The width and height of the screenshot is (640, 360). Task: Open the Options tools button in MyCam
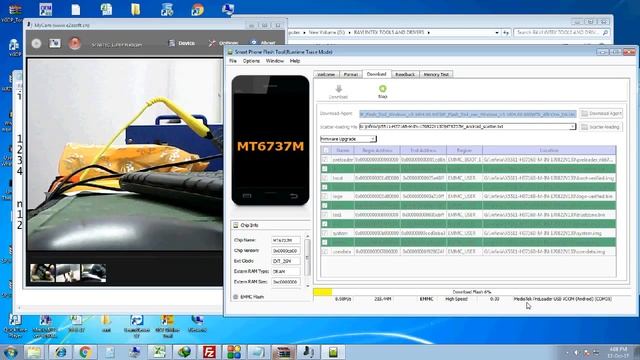pos(223,43)
